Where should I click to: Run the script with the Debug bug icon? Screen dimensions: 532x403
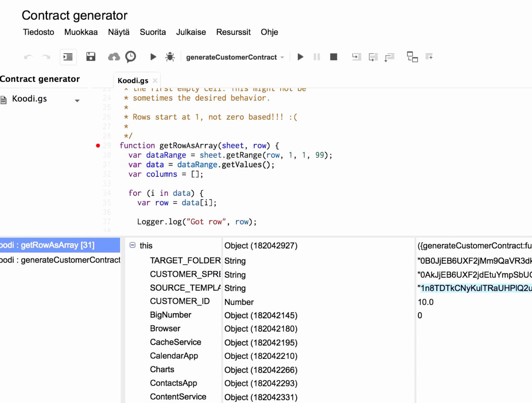point(171,57)
